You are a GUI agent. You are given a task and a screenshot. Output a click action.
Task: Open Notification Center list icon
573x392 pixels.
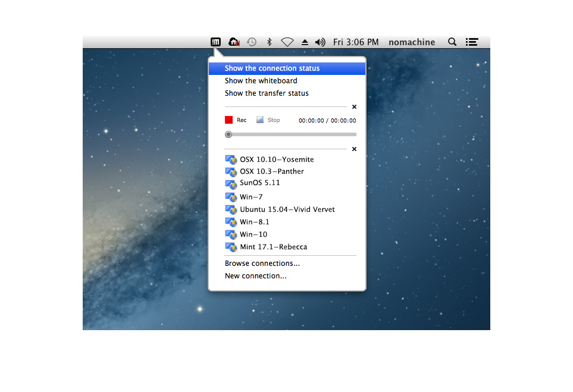point(472,42)
